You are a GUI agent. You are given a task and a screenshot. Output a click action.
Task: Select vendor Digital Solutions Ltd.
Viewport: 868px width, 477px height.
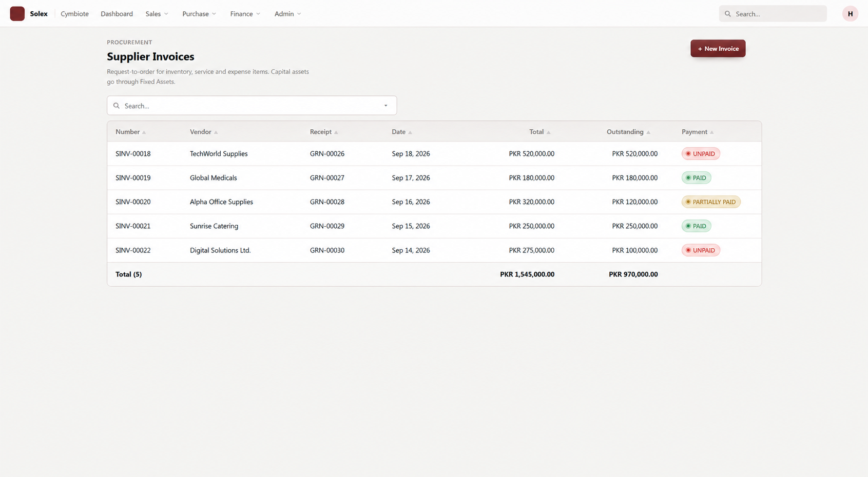220,250
